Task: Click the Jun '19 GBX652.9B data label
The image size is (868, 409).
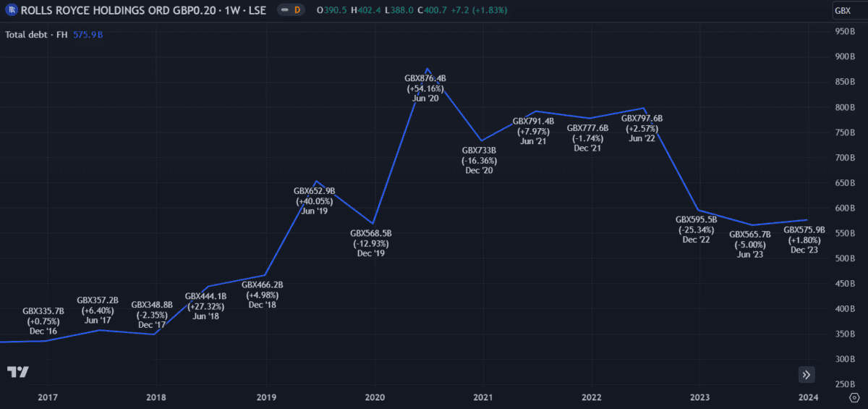Action: [x=314, y=201]
